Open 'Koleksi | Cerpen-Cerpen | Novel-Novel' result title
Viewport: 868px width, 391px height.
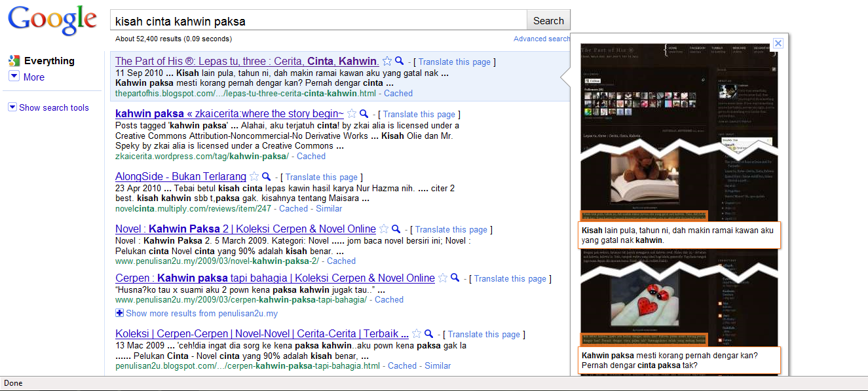[x=262, y=333]
